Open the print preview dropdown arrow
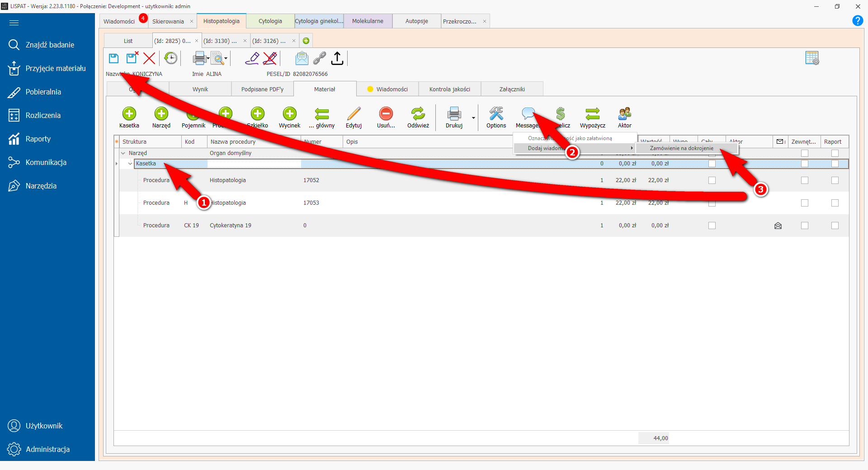The width and height of the screenshot is (868, 470). (x=226, y=59)
